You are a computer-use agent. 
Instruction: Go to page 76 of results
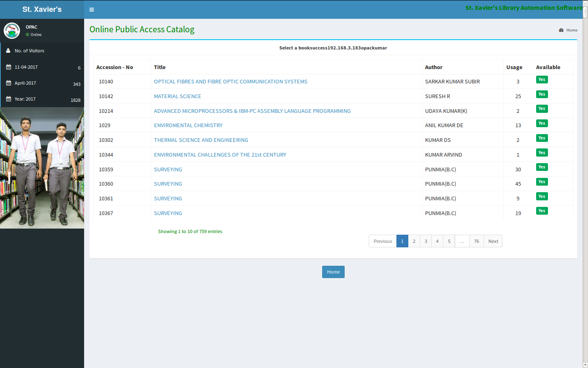[476, 241]
